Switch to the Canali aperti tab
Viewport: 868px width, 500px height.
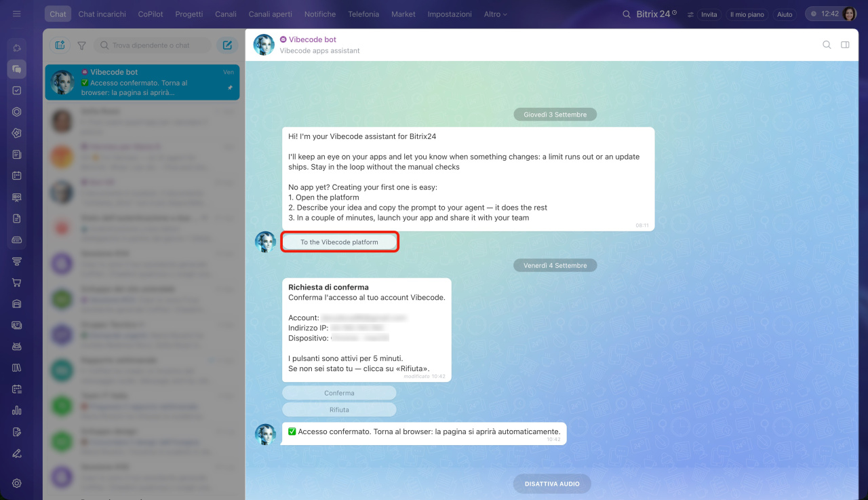point(271,14)
